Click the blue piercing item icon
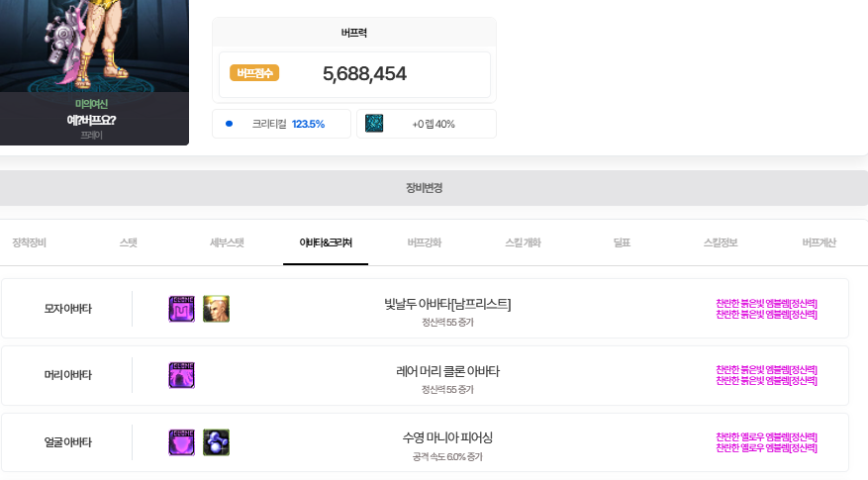This screenshot has height=480, width=868. pos(216,442)
